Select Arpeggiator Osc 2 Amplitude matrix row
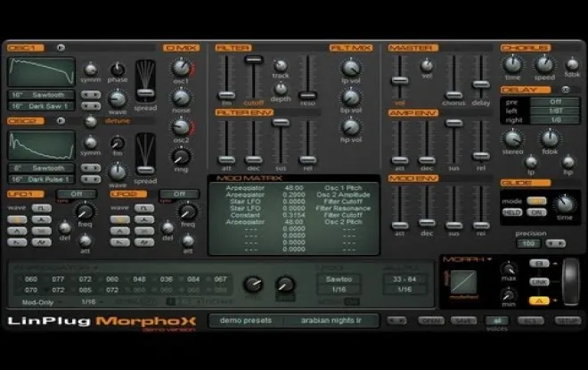The width and height of the screenshot is (588, 370). 293,194
